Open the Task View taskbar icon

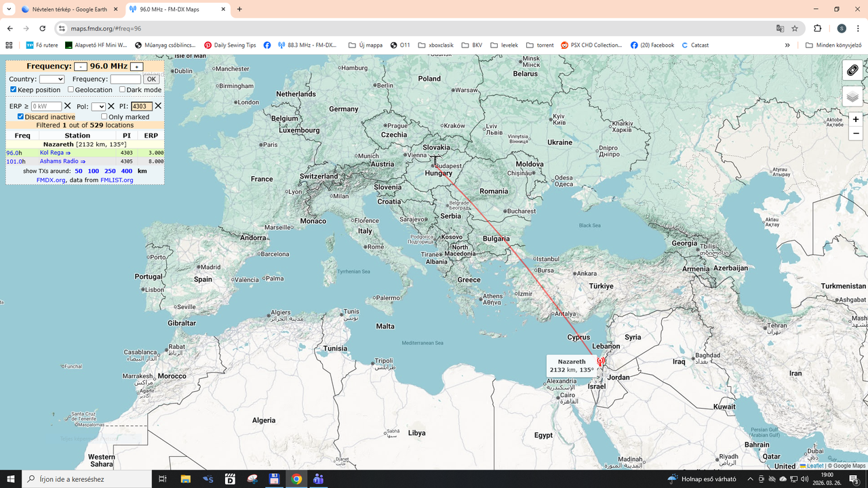click(x=163, y=479)
